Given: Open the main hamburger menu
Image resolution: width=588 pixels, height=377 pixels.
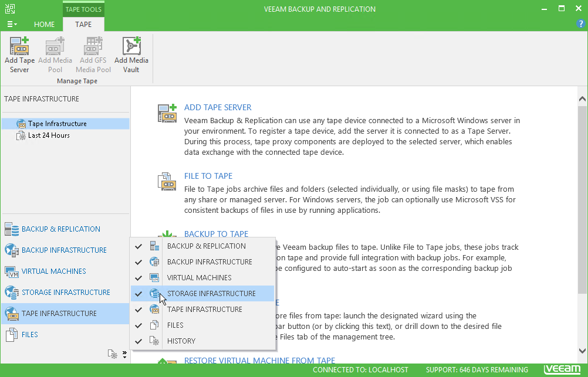Looking at the screenshot, I should point(12,25).
